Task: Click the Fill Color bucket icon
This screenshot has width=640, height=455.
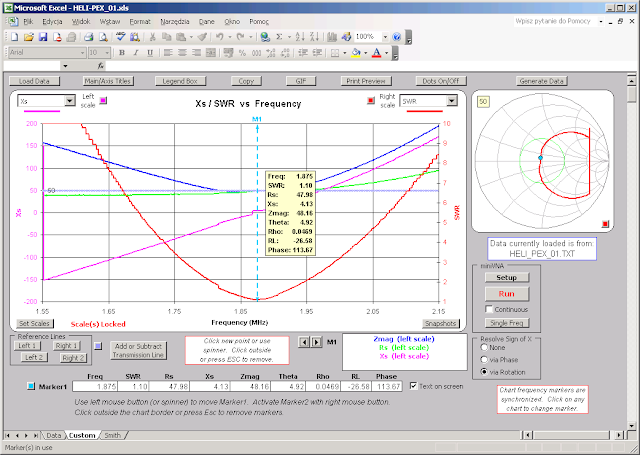Action: pos(356,53)
